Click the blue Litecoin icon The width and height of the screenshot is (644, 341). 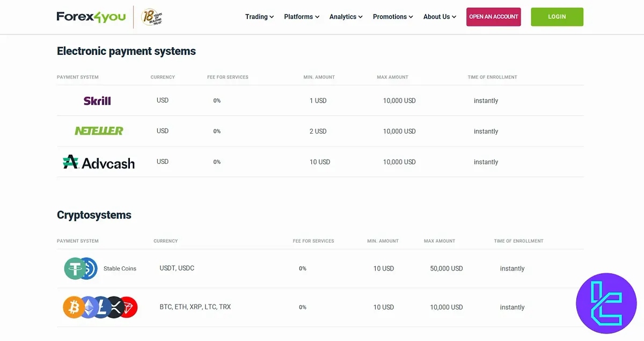click(x=101, y=307)
